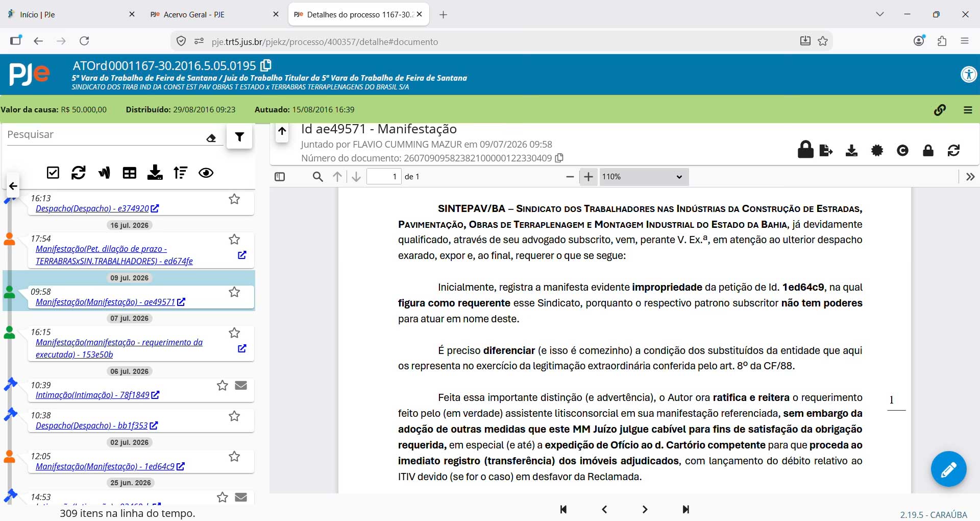This screenshot has width=980, height=521.
Task: Download the open Manifestação document
Action: point(851,151)
